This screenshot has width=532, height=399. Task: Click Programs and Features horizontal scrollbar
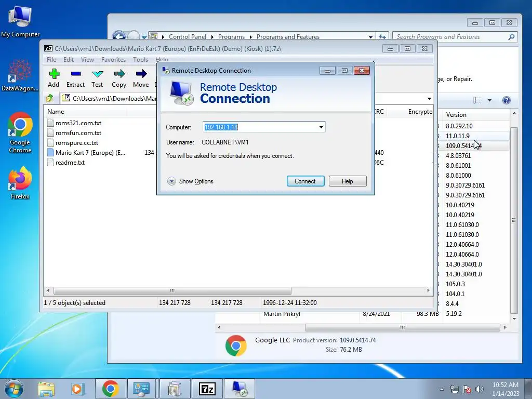403,327
